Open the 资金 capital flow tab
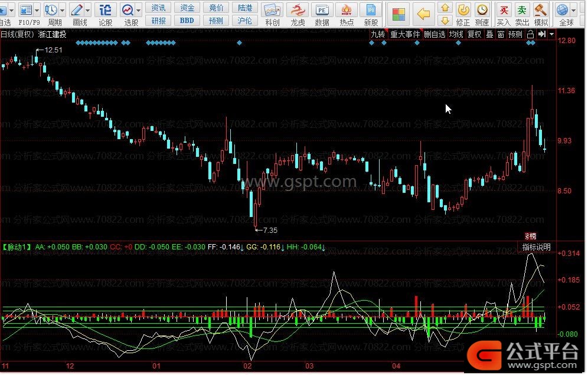Image resolution: width=588 pixels, height=375 pixels. click(x=187, y=8)
